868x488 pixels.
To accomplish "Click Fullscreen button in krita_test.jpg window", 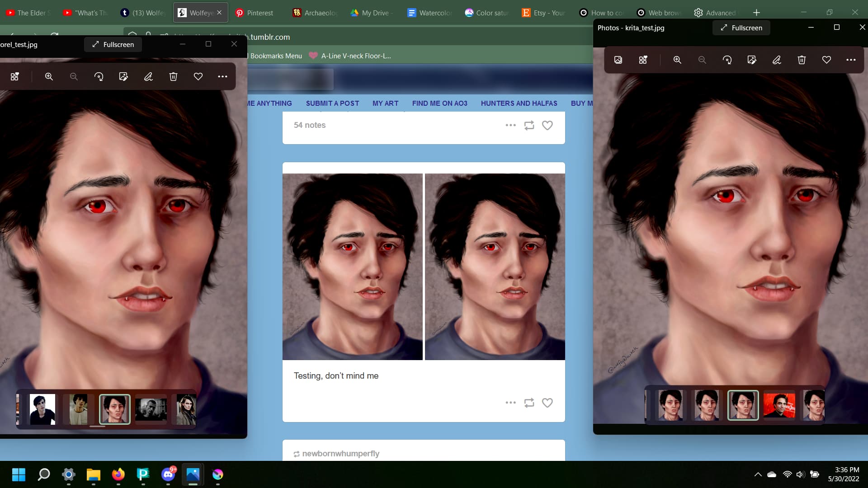I will click(741, 28).
